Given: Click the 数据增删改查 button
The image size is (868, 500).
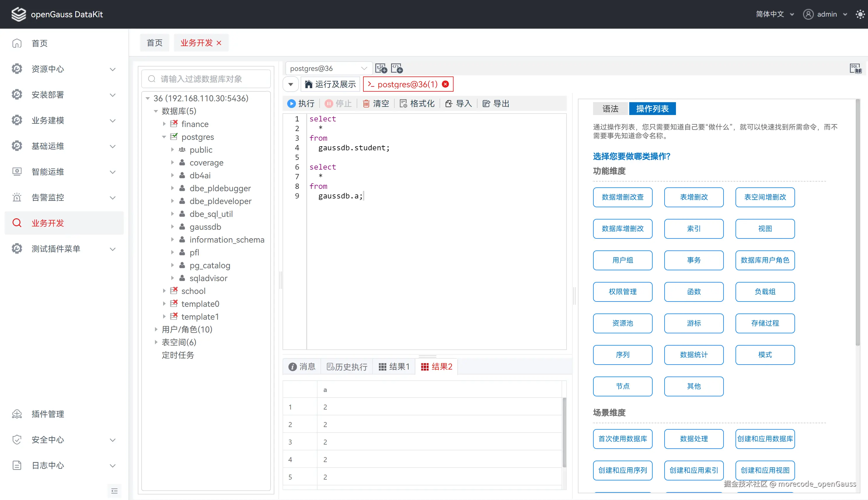Looking at the screenshot, I should (622, 197).
